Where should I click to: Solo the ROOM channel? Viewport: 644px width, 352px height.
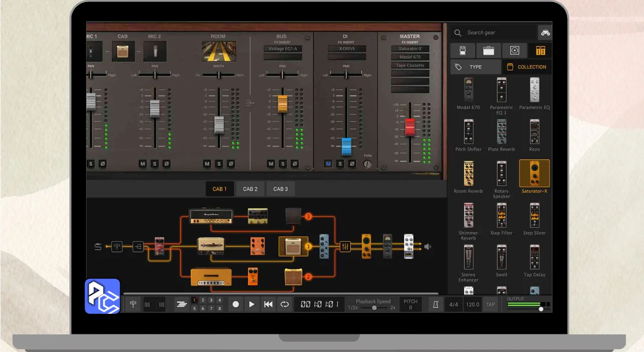tap(219, 164)
